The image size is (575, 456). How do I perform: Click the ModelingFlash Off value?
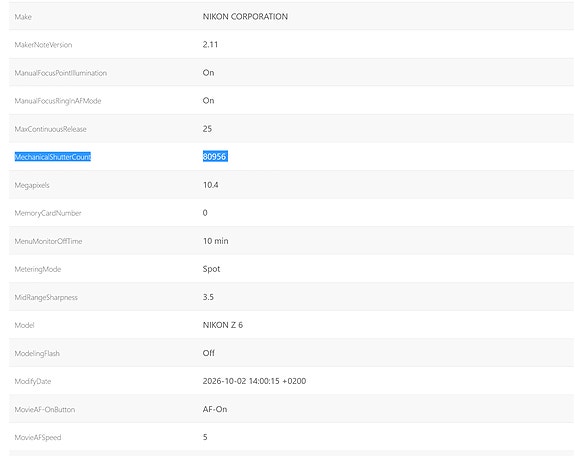pyautogui.click(x=209, y=353)
